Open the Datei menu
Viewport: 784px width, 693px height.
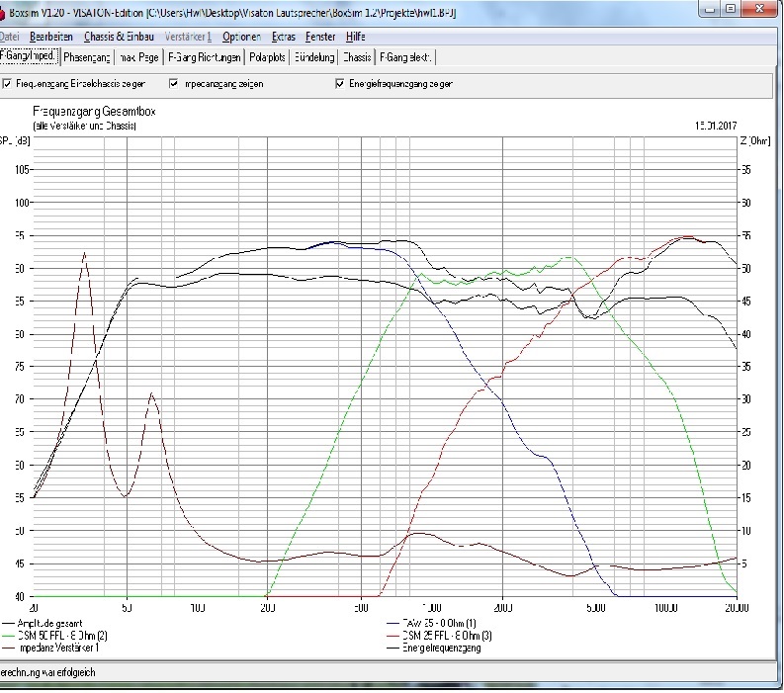[9, 37]
